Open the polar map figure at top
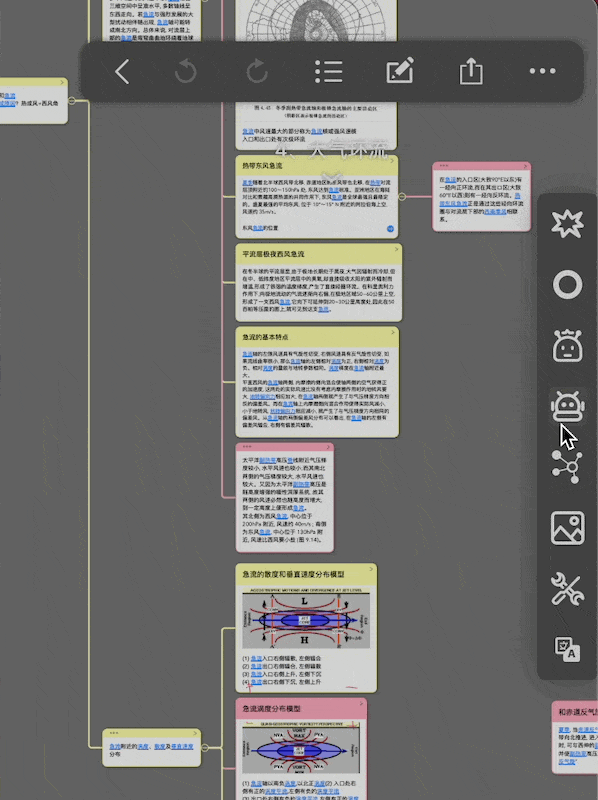 click(x=316, y=20)
